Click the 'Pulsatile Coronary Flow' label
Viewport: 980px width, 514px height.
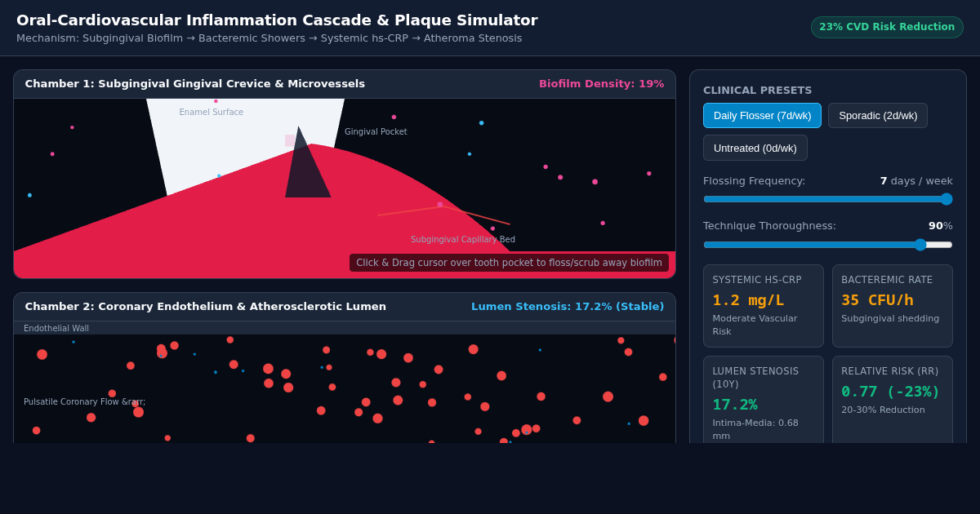point(85,402)
